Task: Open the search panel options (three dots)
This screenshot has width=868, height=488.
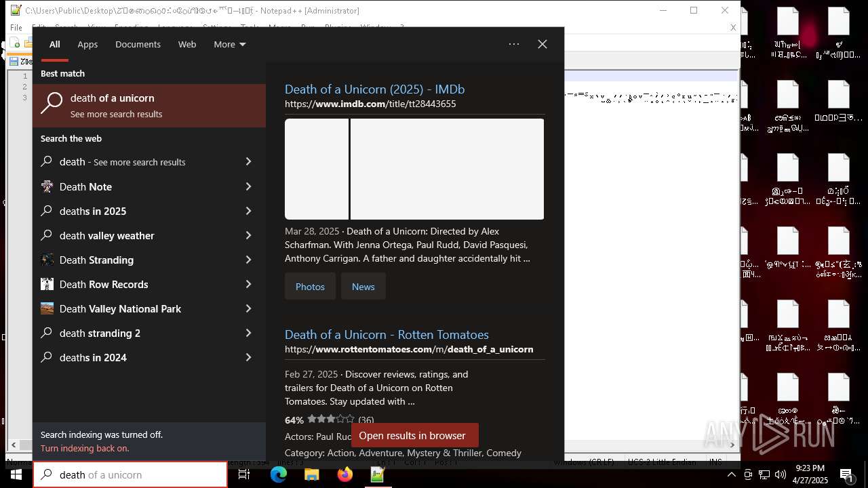Action: [514, 44]
